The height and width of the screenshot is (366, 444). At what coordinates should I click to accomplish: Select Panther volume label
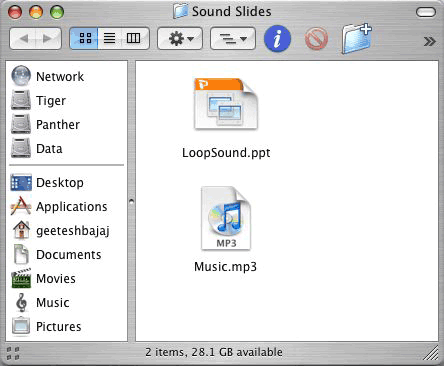click(x=58, y=125)
